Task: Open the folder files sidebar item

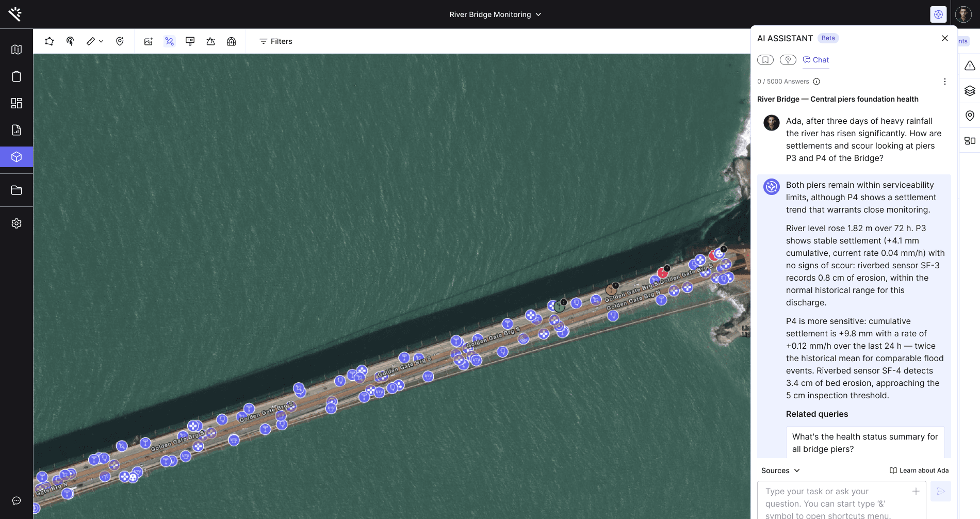Action: (17, 190)
